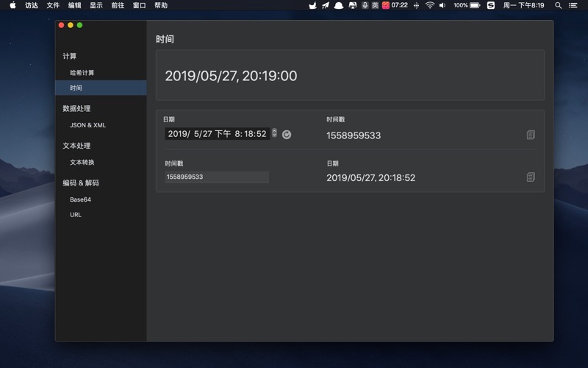Click the 数据处理 section header
588x368 pixels.
[76, 108]
